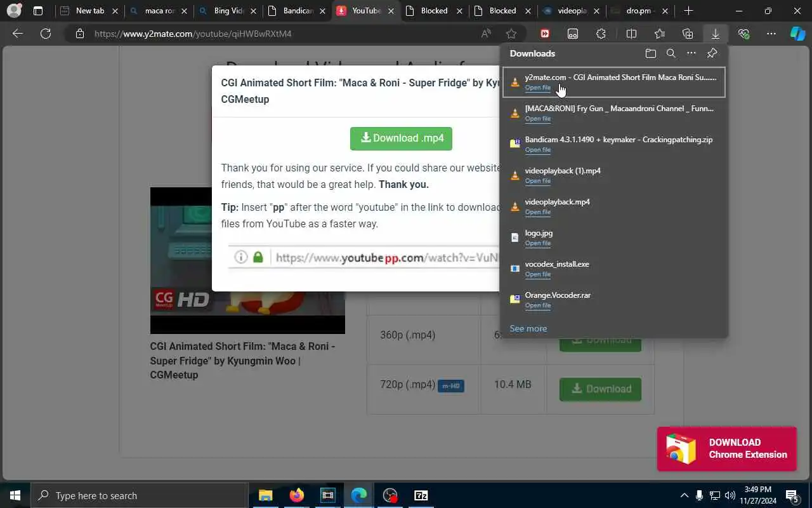The height and width of the screenshot is (508, 812).
Task: Refresh the y2mate page
Action: coord(46,34)
